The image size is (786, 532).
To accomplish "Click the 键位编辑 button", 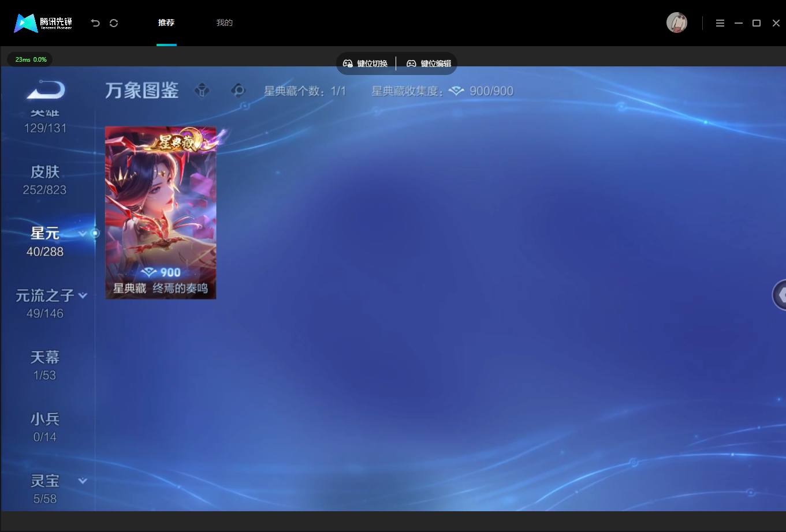I will point(429,63).
